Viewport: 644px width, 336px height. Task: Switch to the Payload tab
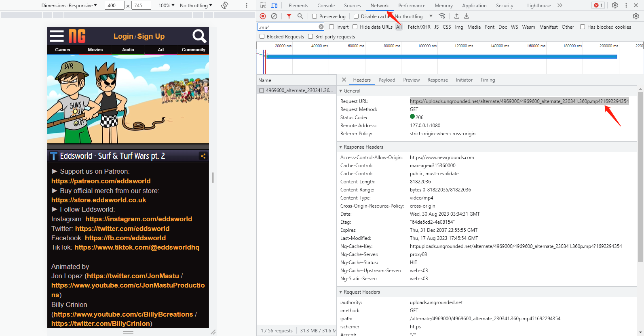coord(387,80)
